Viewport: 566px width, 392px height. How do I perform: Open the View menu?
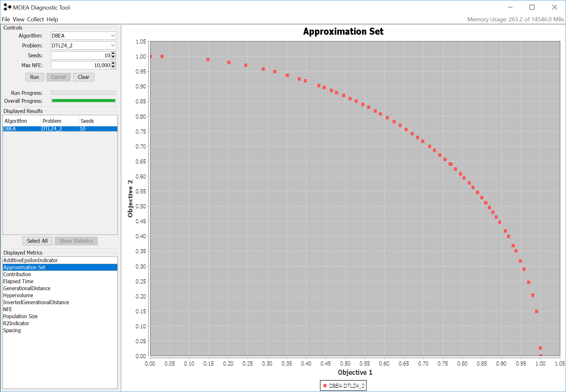coord(18,19)
